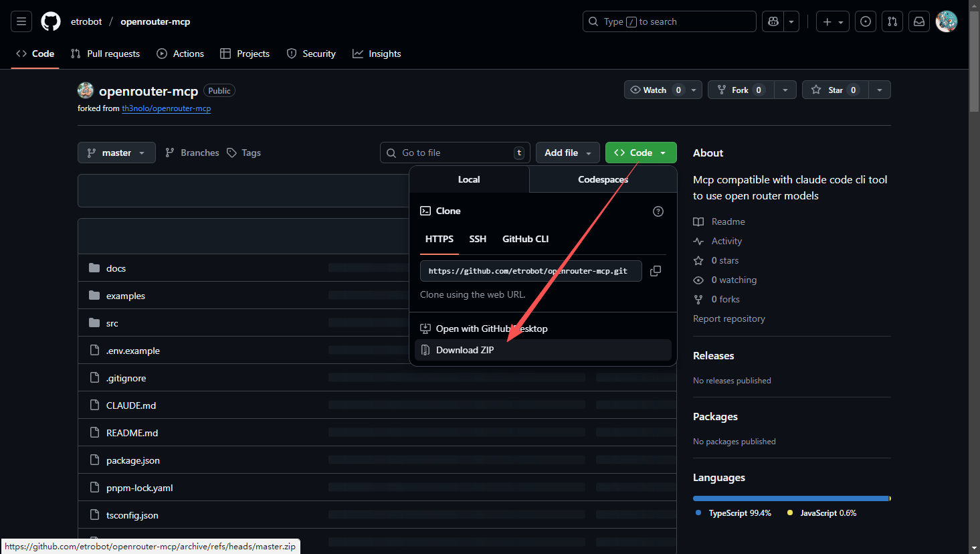This screenshot has width=980, height=554.
Task: Switch to the Security tab
Action: pos(311,54)
